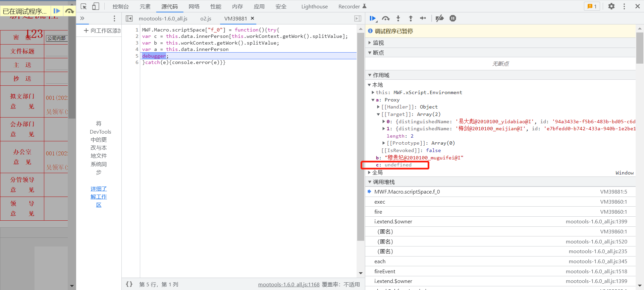This screenshot has height=290, width=644.
Task: Switch to the 控制台 console tab
Action: pyautogui.click(x=120, y=6)
